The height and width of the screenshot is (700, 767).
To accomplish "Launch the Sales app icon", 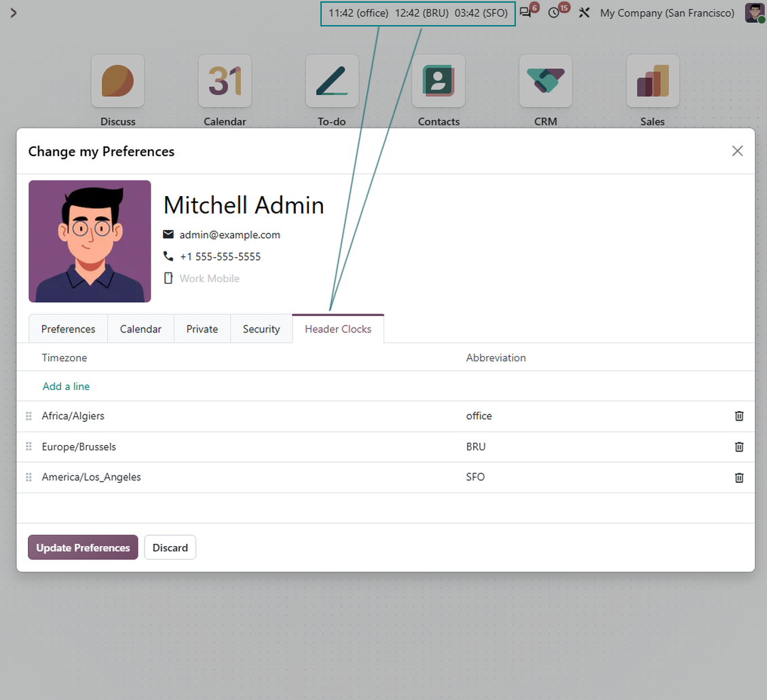I will pos(652,81).
